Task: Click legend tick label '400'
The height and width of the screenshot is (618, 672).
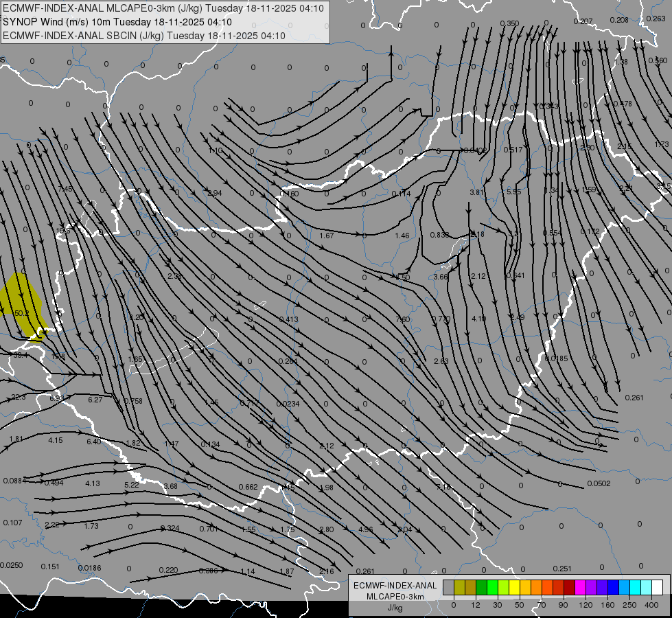Action: [651, 605]
